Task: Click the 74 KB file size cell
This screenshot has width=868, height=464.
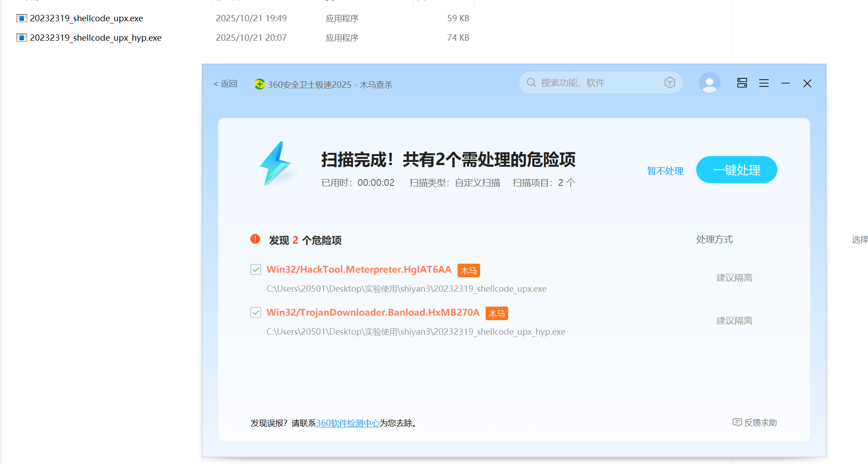Action: pos(458,38)
